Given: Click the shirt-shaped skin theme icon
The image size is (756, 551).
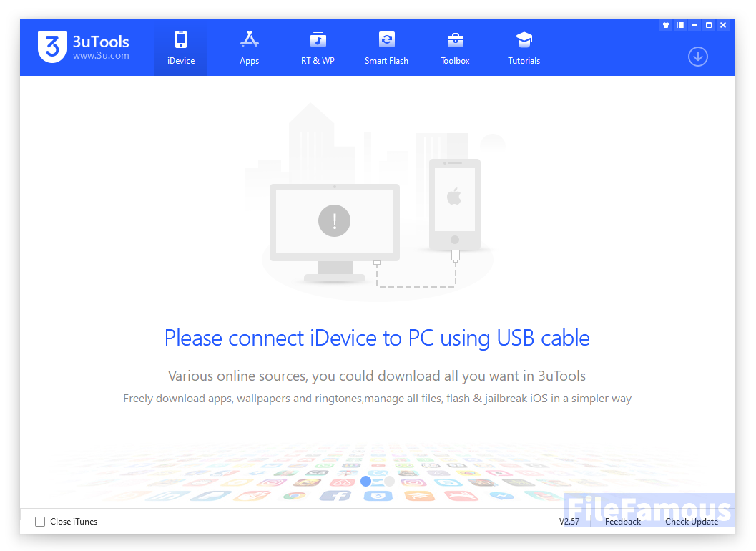Looking at the screenshot, I should point(666,25).
